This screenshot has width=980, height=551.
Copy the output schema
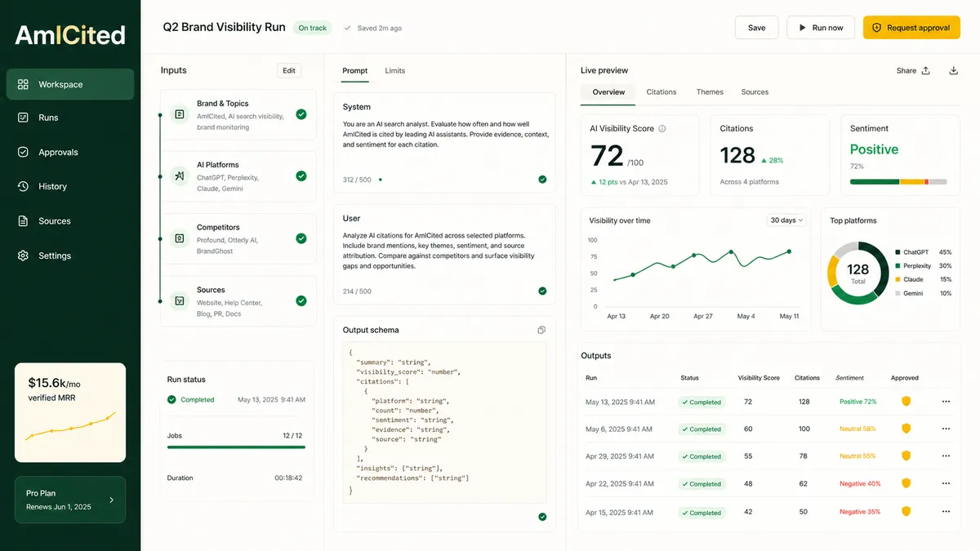pyautogui.click(x=541, y=331)
